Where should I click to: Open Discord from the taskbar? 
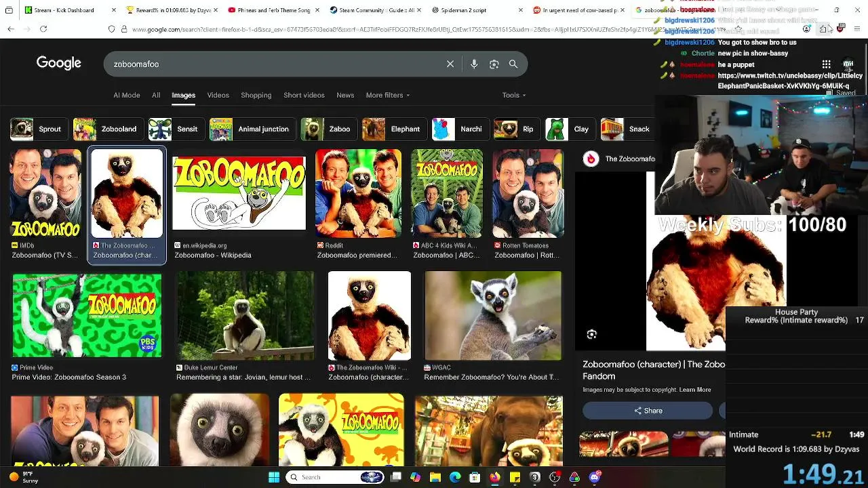click(595, 477)
